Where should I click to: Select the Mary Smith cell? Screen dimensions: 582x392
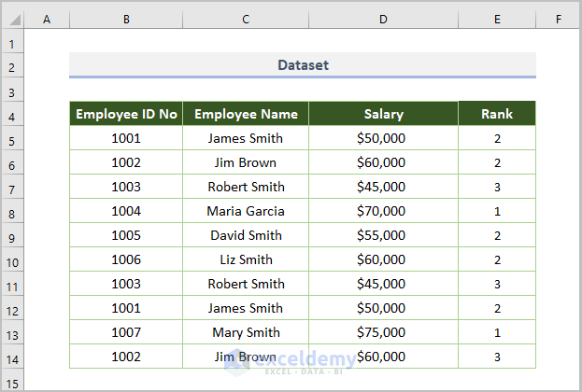(246, 332)
